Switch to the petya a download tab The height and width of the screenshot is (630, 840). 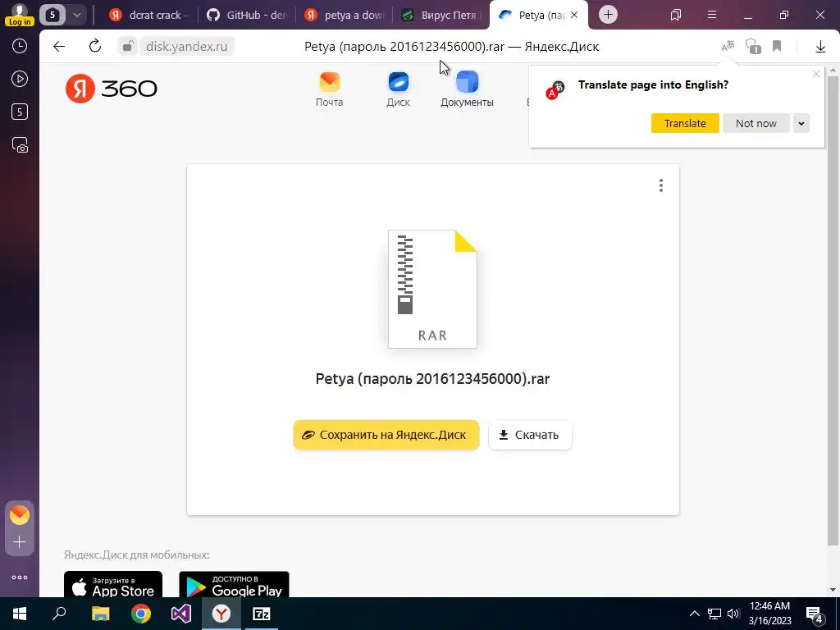[x=344, y=15]
